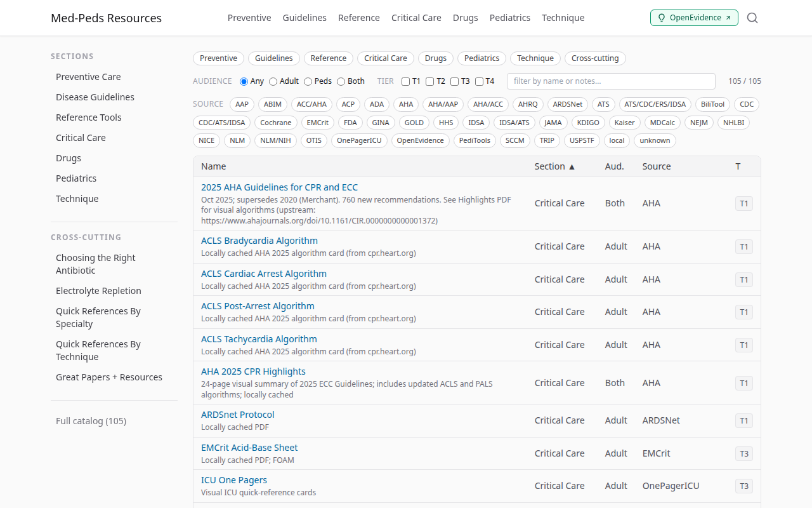Sort table by the Aud. column header
The image size is (812, 508).
click(x=615, y=166)
